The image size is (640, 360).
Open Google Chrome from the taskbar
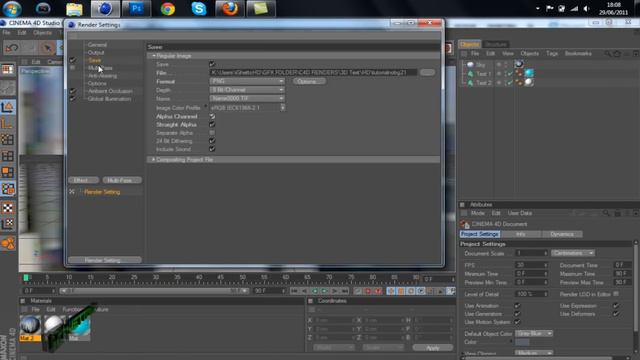[167, 9]
